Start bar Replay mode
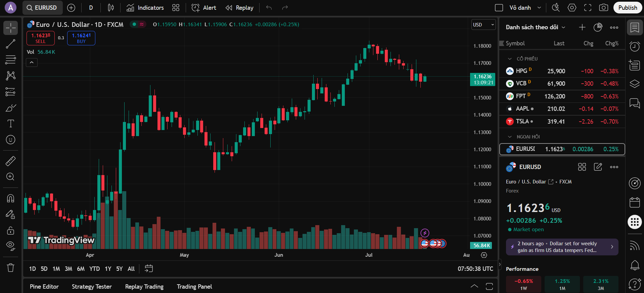 [239, 8]
